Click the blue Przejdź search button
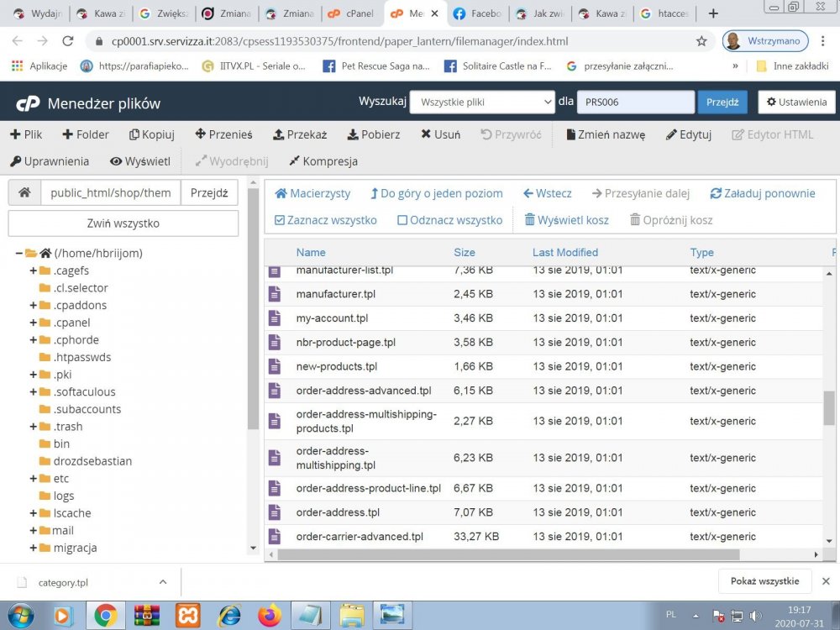Viewport: 840px width, 630px height. click(722, 102)
